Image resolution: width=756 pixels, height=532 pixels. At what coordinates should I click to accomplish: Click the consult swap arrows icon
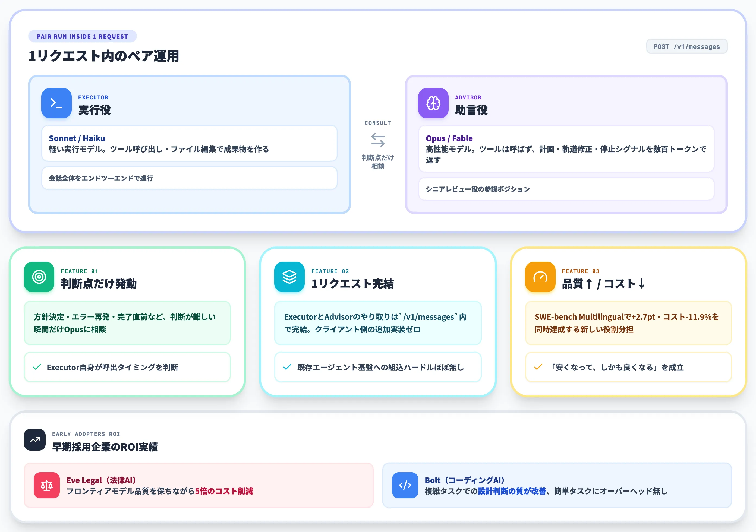378,140
